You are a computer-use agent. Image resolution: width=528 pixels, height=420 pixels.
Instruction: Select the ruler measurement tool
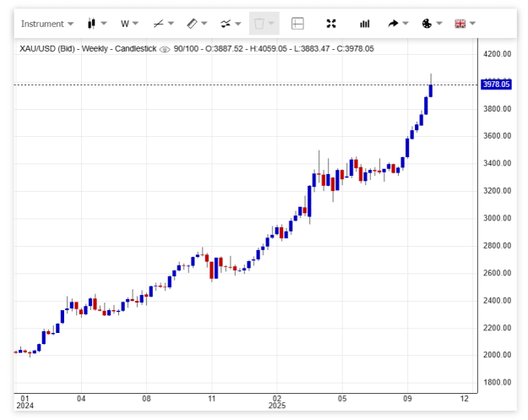click(x=192, y=24)
